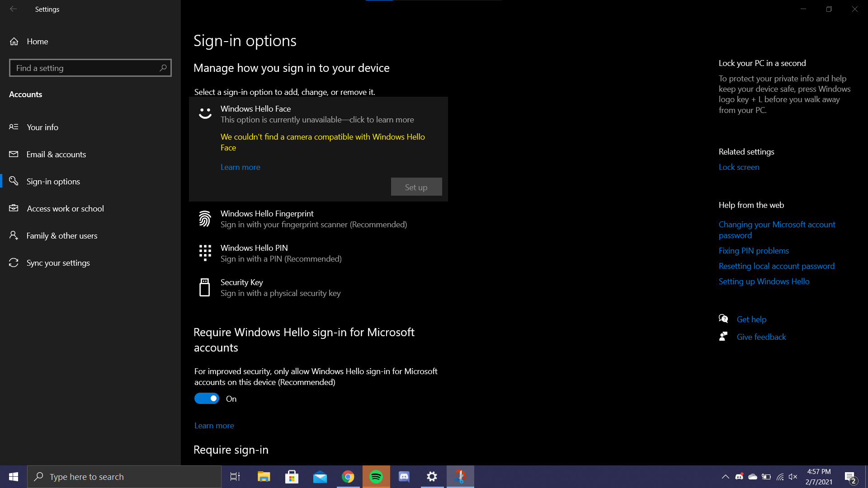The image size is (868, 488).
Task: Click the Get help link
Action: point(751,319)
